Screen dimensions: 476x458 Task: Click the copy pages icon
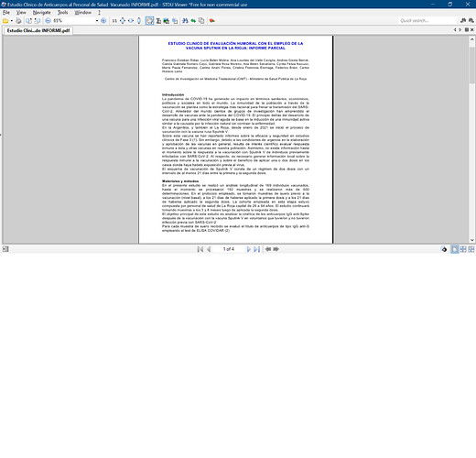coord(201,21)
